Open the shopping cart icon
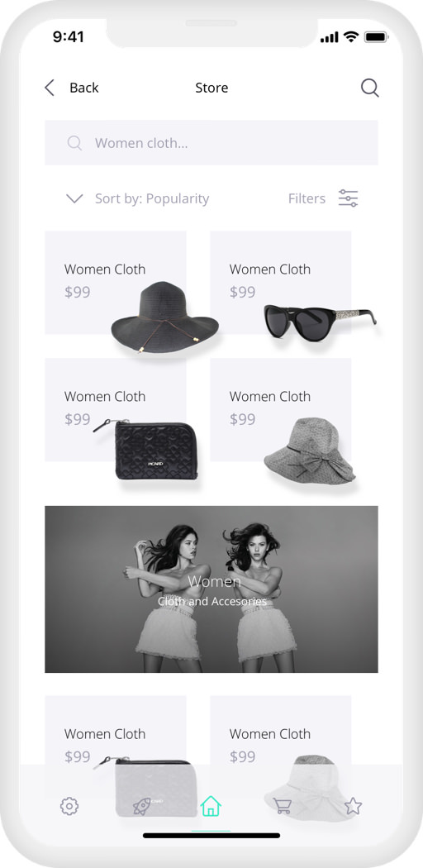Screen dimensions: 423x868 click(x=282, y=806)
